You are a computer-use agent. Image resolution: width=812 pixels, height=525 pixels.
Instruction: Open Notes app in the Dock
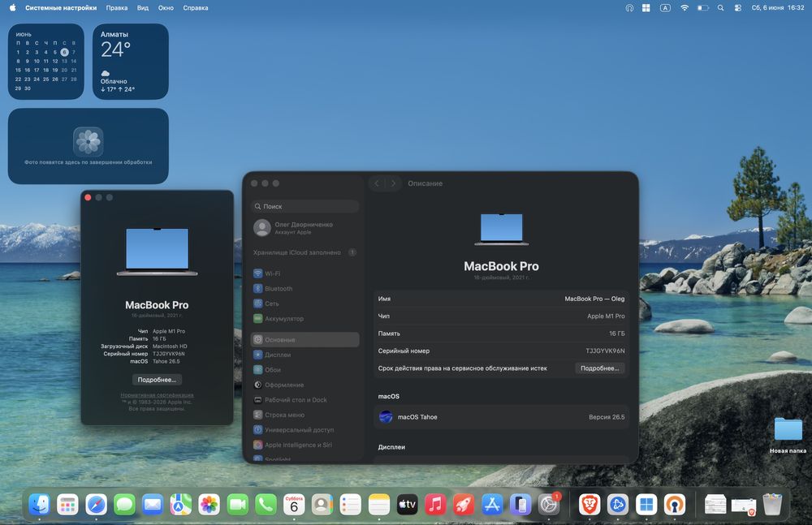[x=379, y=504]
